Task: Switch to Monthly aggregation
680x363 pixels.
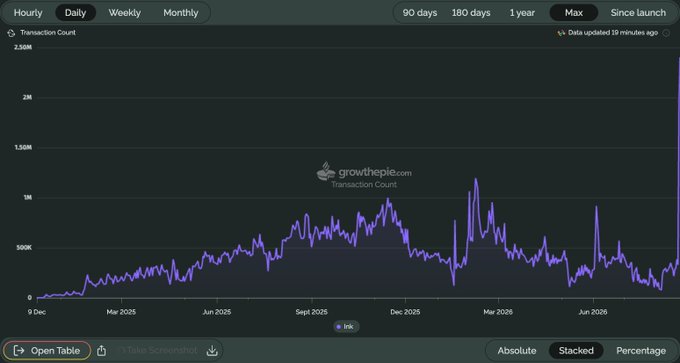Action: (180, 13)
